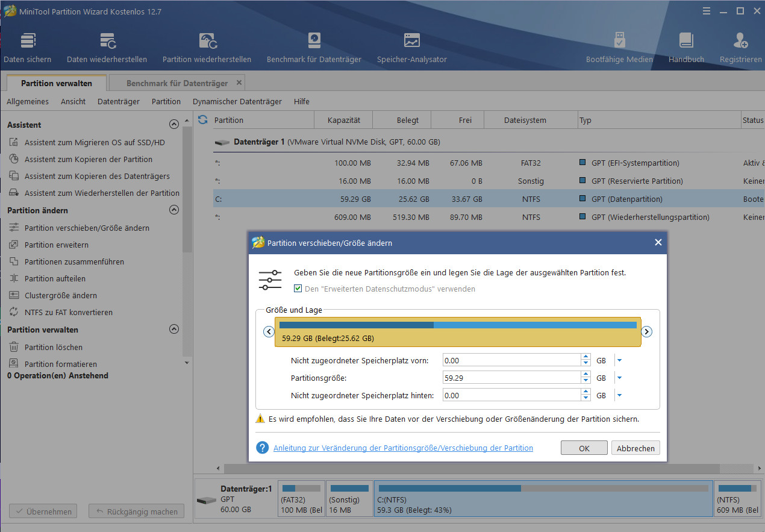This screenshot has width=765, height=532.
Task: Increase the Speicherplatz hinten value with up arrow
Action: pyautogui.click(x=585, y=392)
